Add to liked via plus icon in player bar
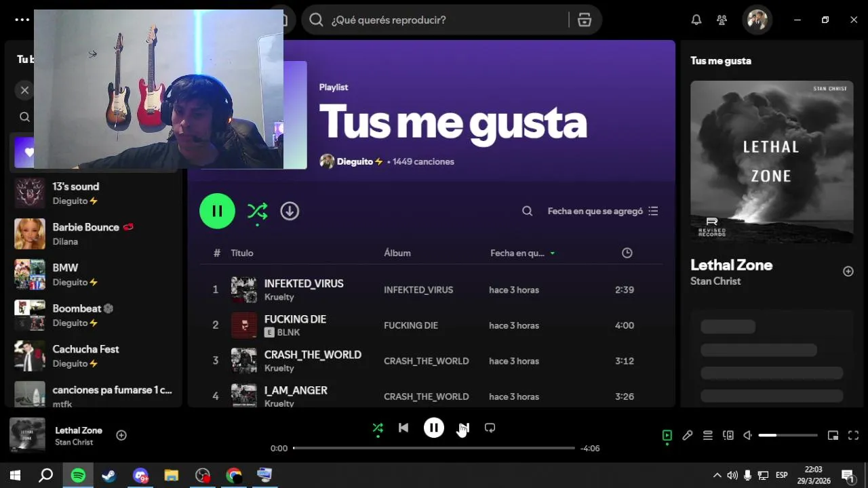 [x=121, y=435]
